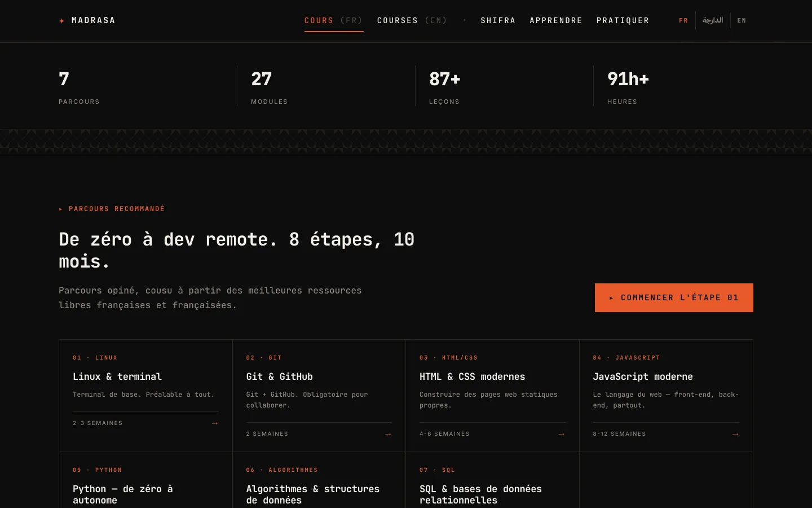
Task: Switch language to EN
Action: tap(742, 20)
